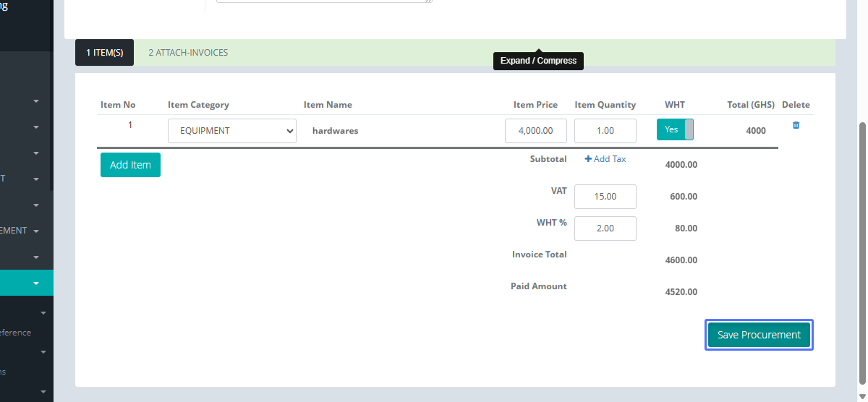Expand the highlighted teal sidebar menu arrow
The image size is (868, 402).
coord(36,283)
